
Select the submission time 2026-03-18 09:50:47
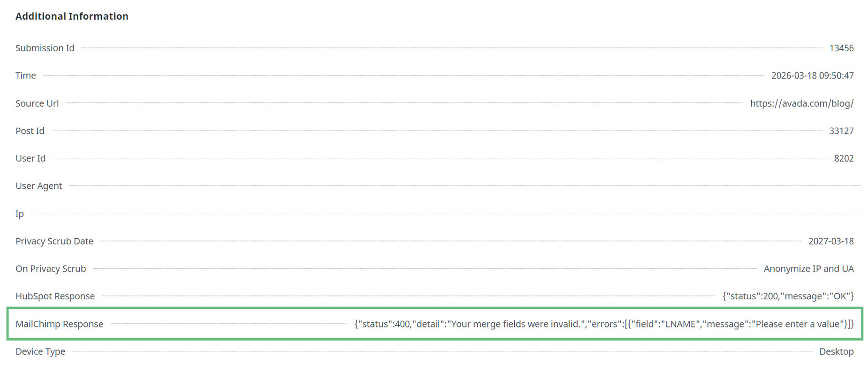click(x=812, y=76)
